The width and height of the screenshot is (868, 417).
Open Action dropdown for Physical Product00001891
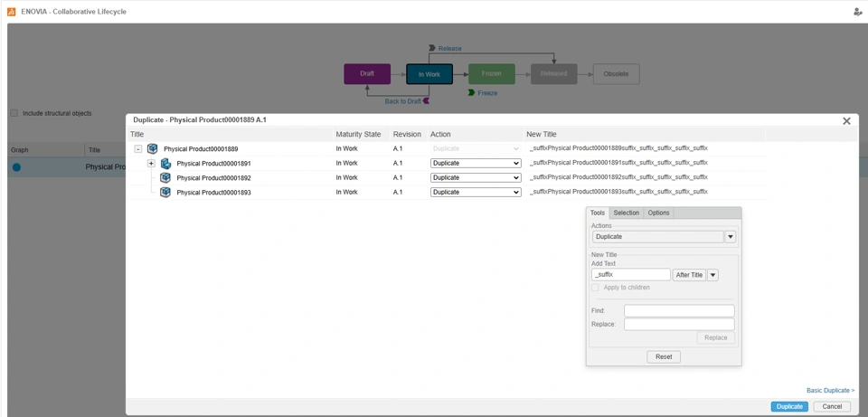tap(476, 164)
